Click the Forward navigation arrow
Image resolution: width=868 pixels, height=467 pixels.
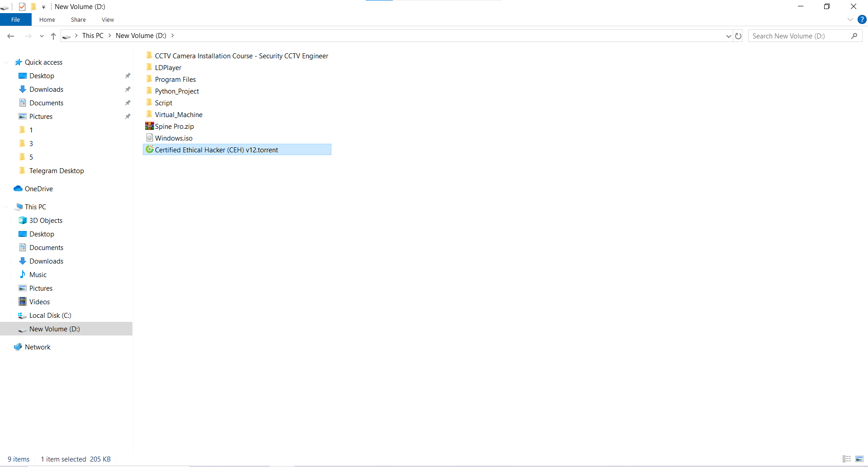pos(28,36)
